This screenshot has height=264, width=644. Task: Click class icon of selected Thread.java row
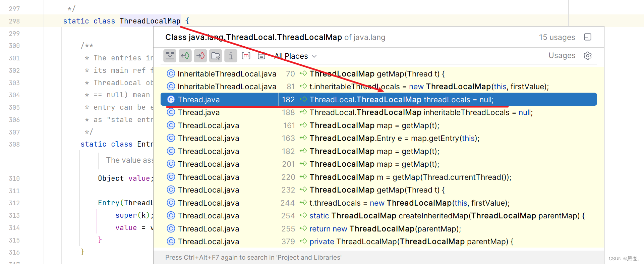(171, 99)
